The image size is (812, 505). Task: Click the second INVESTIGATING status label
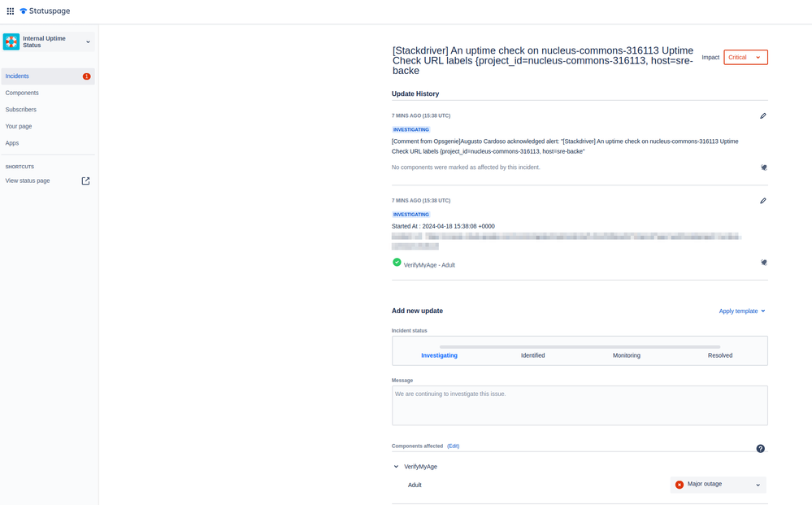coord(411,215)
